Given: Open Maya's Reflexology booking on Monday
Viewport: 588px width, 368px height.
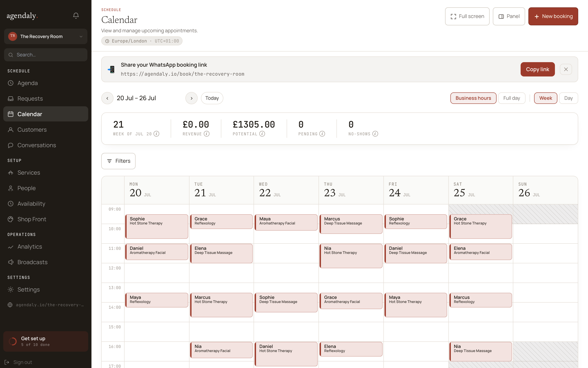Looking at the screenshot, I should point(157,300).
